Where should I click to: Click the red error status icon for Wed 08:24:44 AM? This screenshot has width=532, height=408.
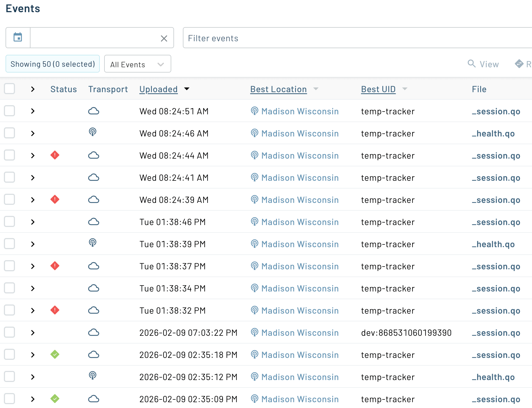(55, 155)
